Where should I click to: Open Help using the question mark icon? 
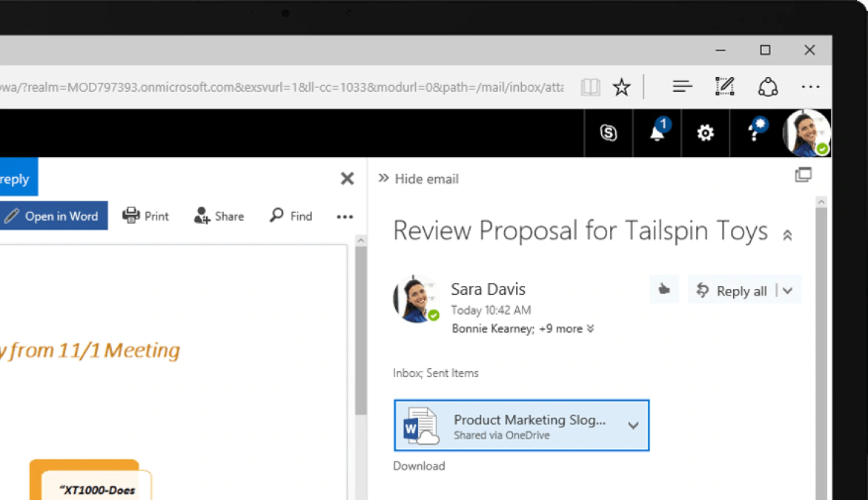[754, 133]
